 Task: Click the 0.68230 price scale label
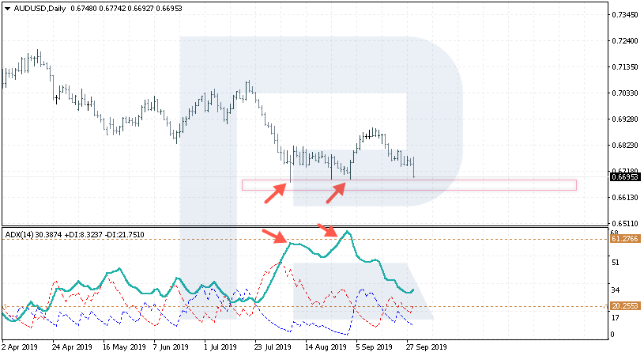[625, 145]
